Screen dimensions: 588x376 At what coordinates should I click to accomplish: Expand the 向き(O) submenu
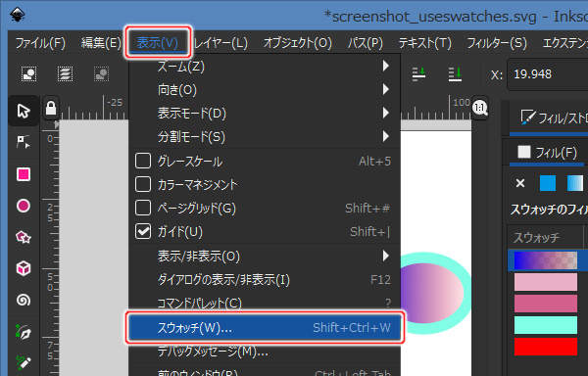pos(265,90)
